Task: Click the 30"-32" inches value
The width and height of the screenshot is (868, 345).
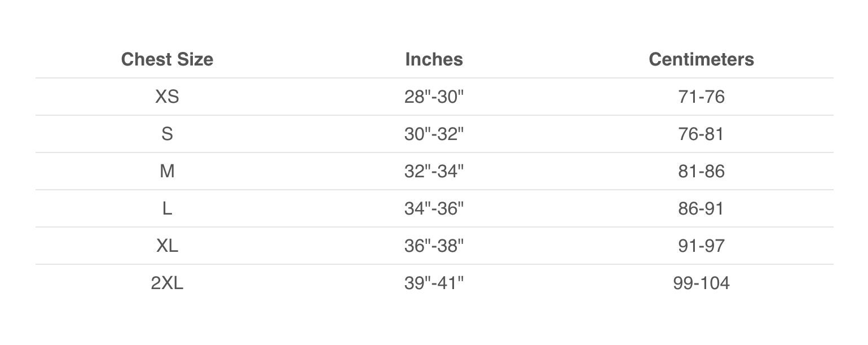Action: point(434,134)
